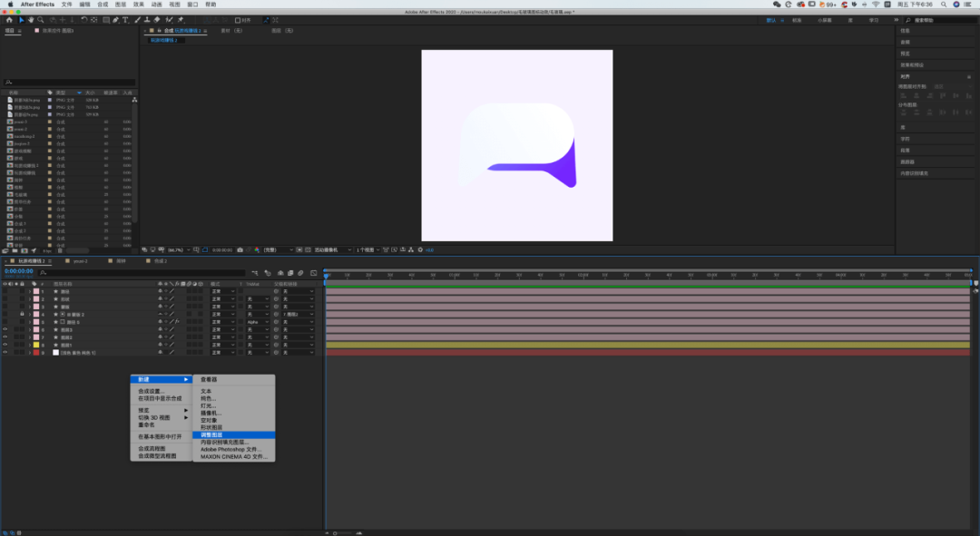Open the Alpha TrkMat dropdown on layer 5

[x=258, y=322]
